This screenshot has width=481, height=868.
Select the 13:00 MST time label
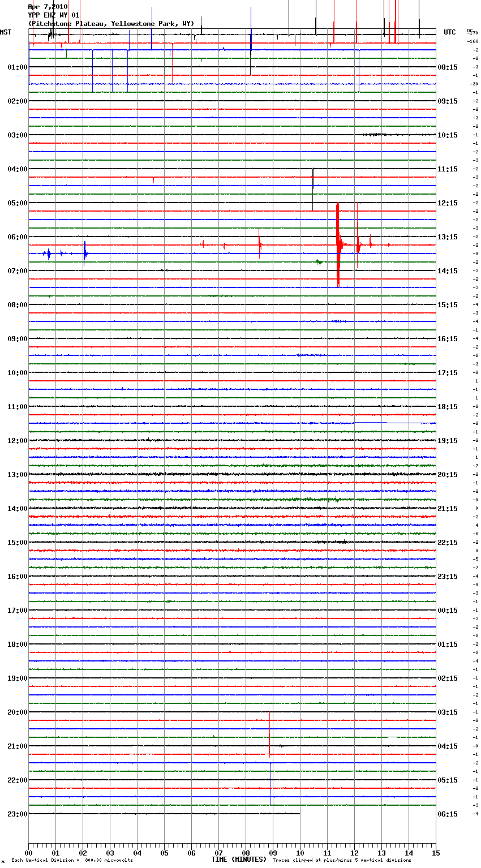coord(18,475)
